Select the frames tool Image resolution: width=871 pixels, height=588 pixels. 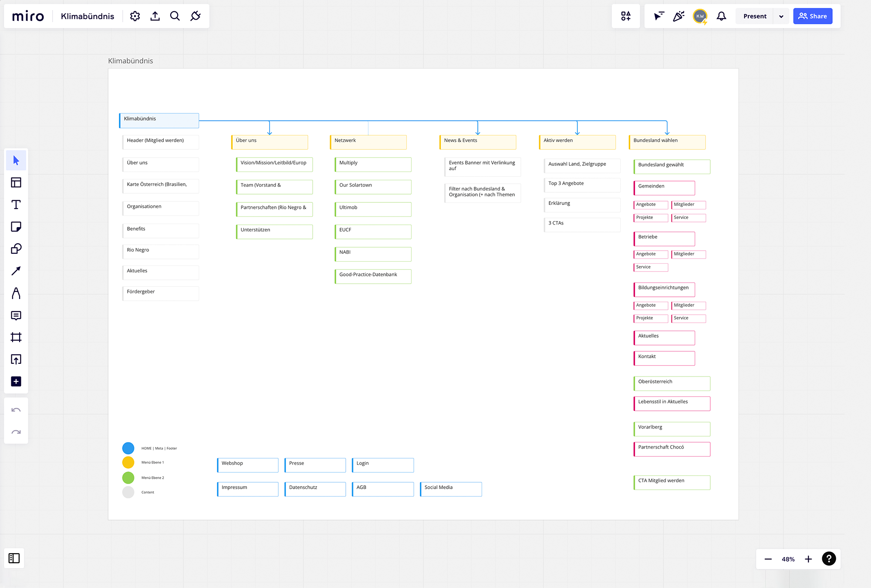(x=16, y=337)
